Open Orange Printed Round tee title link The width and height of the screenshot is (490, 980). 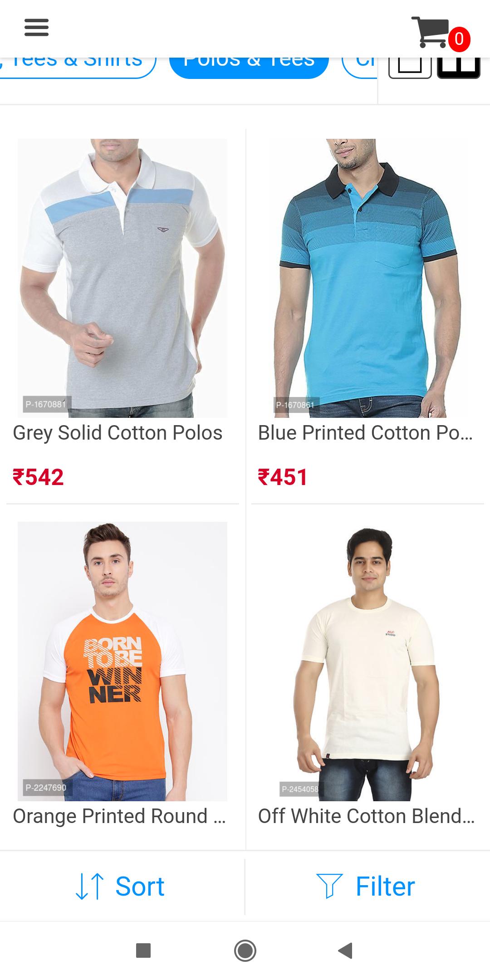(x=119, y=816)
